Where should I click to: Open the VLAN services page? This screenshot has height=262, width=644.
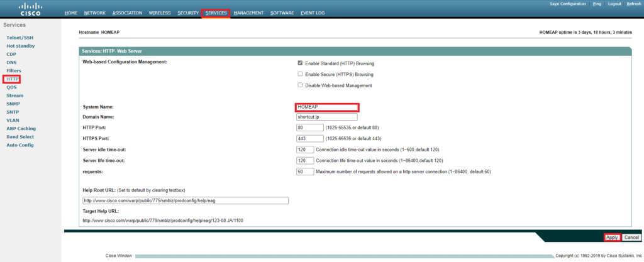pyautogui.click(x=13, y=121)
